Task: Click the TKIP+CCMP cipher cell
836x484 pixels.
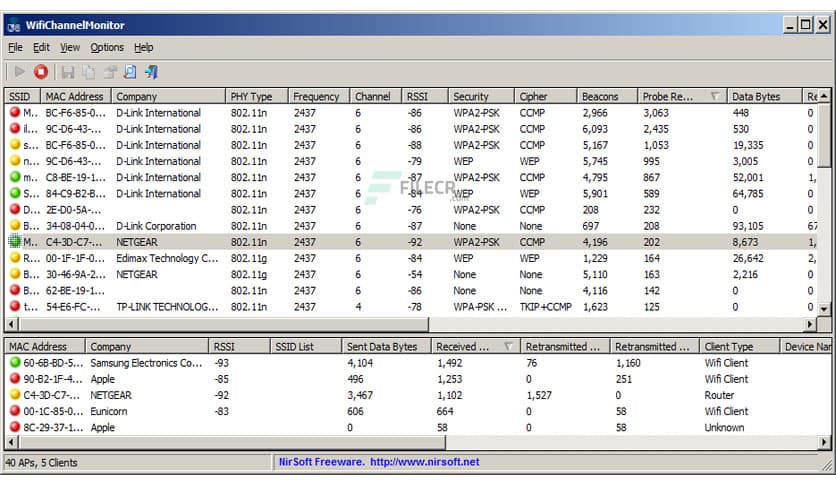Action: pos(545,306)
